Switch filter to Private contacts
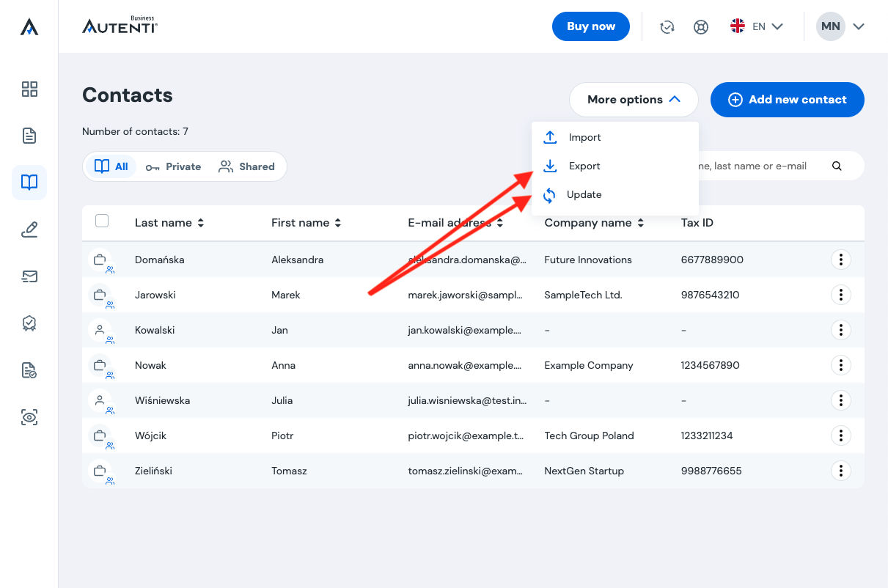The width and height of the screenshot is (888, 588). pos(173,166)
